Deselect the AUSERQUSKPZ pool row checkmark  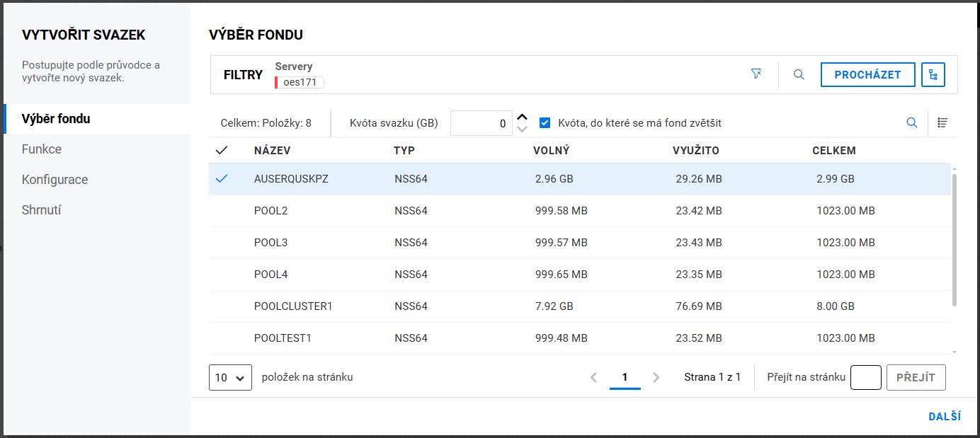tap(222, 179)
